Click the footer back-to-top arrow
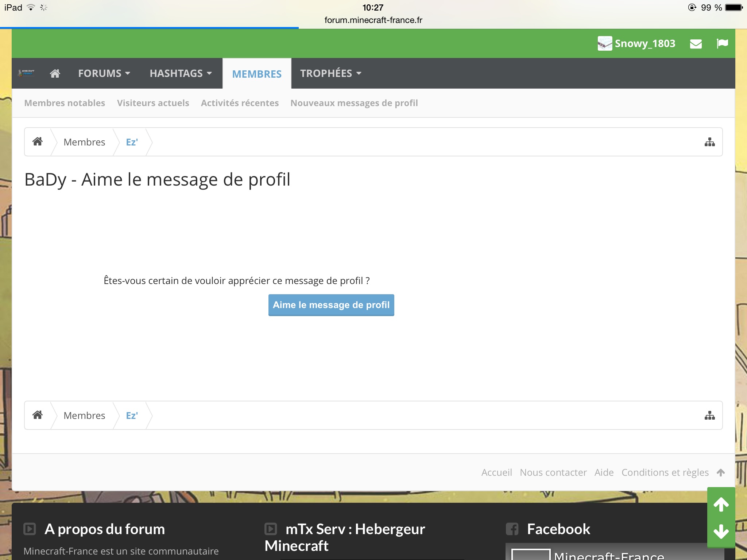This screenshot has width=747, height=560. pos(720,472)
